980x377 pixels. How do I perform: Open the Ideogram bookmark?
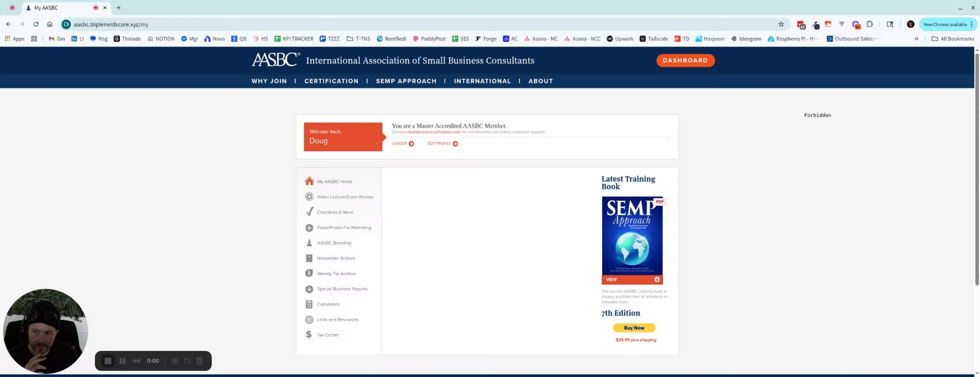click(746, 39)
